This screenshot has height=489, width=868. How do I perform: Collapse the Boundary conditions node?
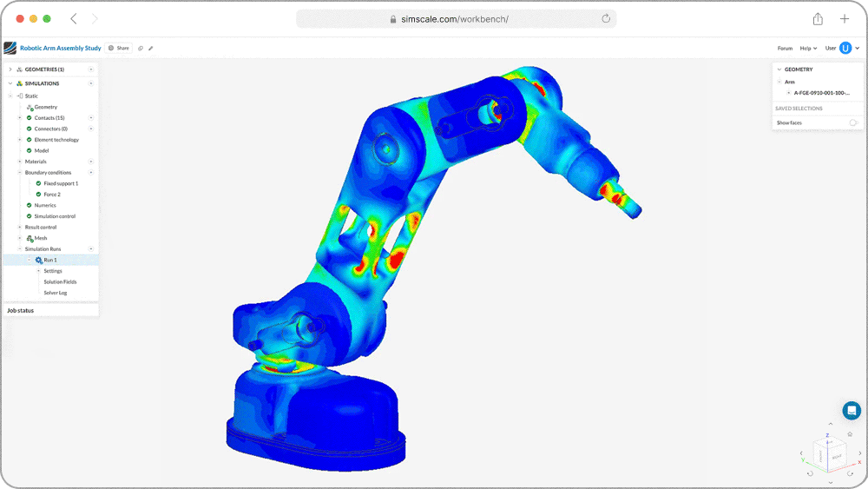19,173
